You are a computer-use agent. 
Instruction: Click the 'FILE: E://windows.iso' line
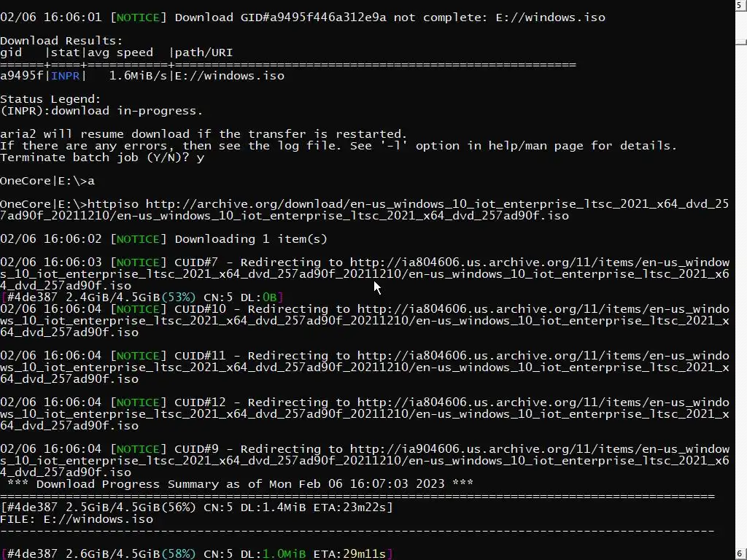77,519
